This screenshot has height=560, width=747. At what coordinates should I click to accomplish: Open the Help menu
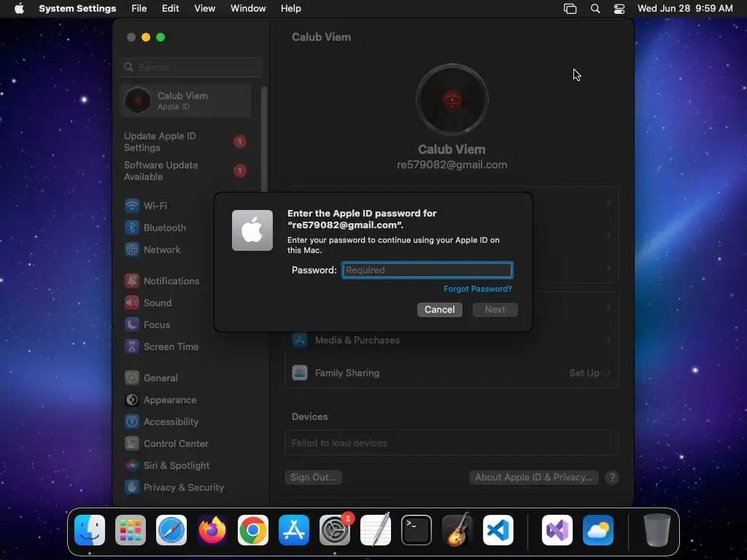290,9
